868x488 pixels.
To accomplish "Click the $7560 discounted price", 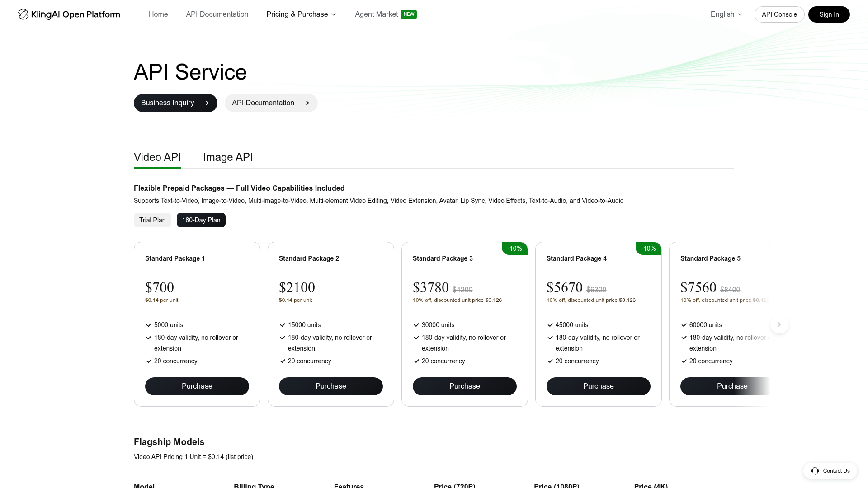I will point(698,287).
